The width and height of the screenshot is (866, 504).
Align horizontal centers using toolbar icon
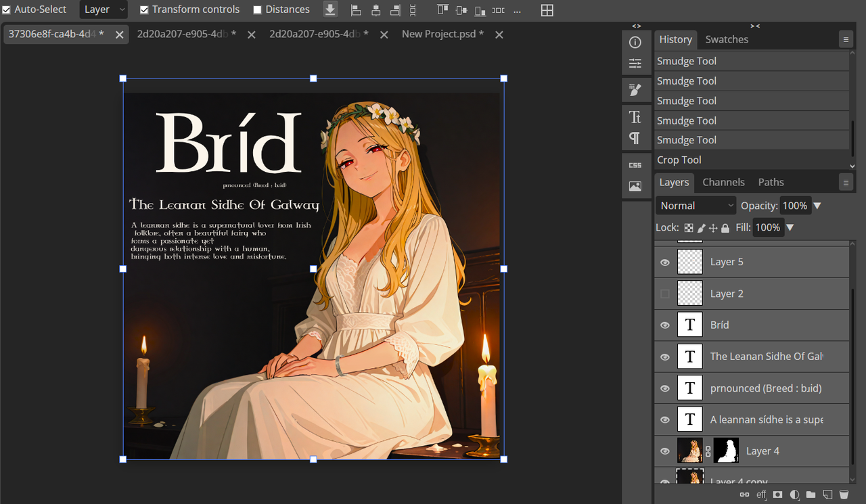pyautogui.click(x=375, y=10)
